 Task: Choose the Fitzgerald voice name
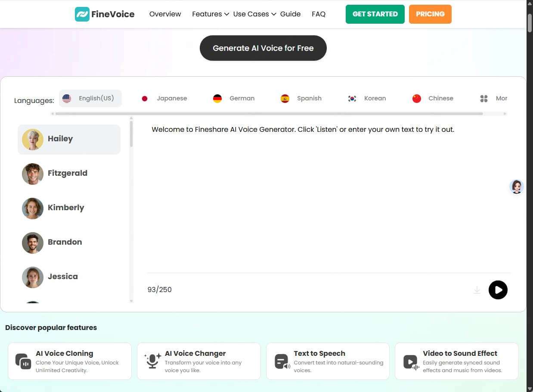(68, 173)
